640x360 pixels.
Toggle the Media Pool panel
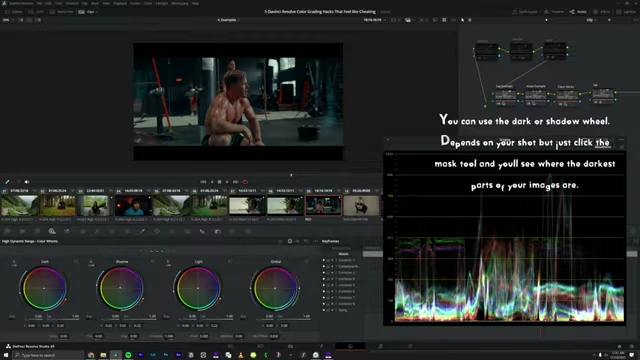click(61, 12)
